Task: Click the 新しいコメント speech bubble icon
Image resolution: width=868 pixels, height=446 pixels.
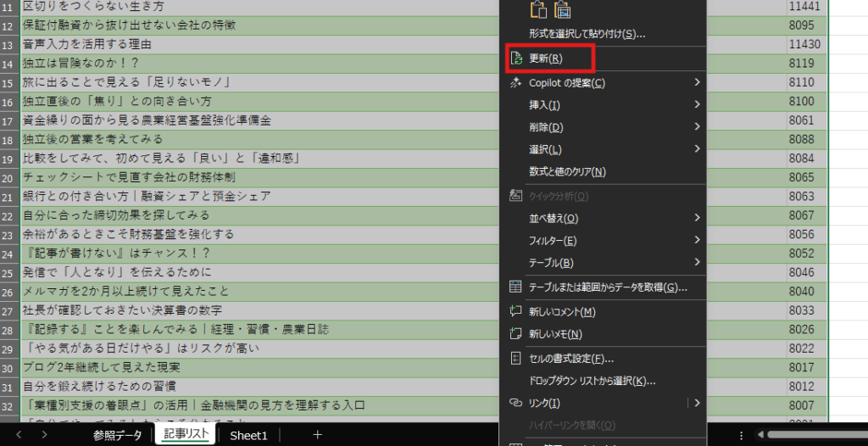Action: point(515,312)
